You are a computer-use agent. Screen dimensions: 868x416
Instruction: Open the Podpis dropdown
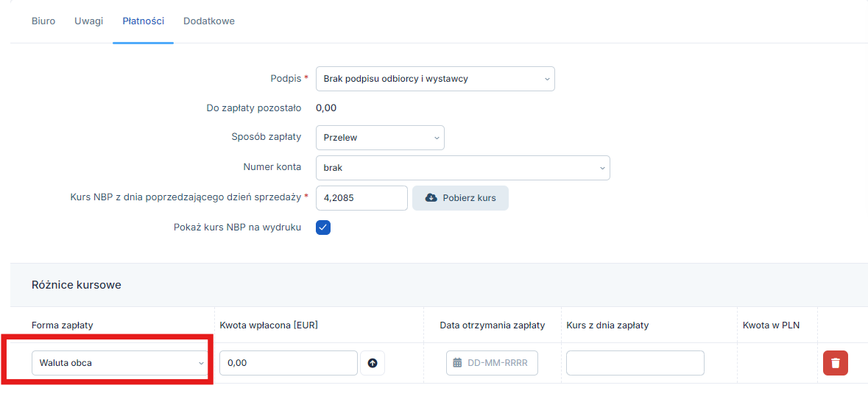tap(435, 79)
